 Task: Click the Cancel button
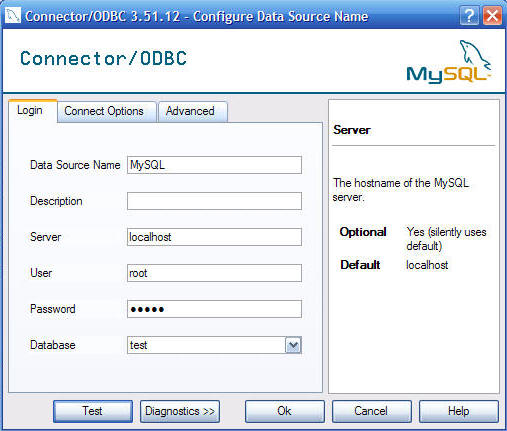coord(372,411)
